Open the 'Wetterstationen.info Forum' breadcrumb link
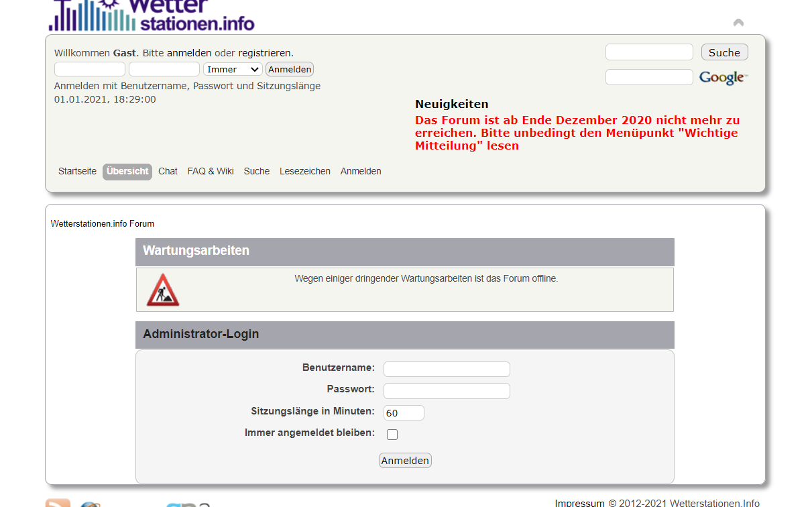Image resolution: width=812 pixels, height=507 pixels. click(103, 224)
